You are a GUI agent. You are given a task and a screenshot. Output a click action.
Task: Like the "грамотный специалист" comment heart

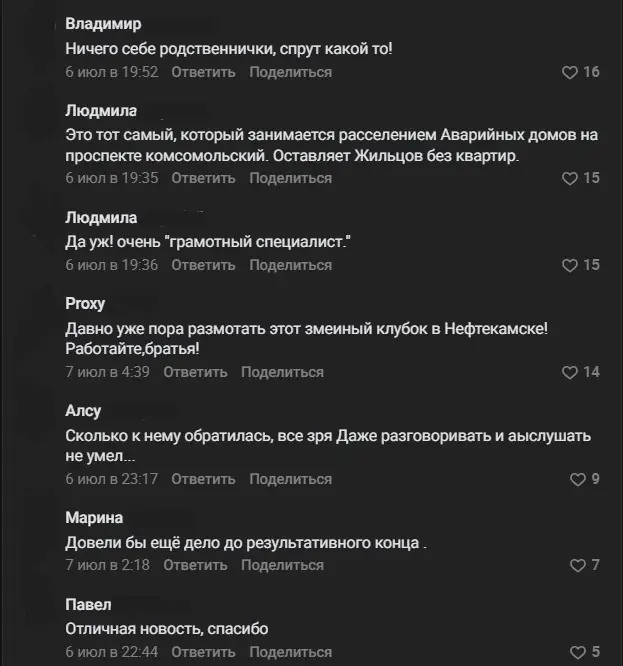click(x=569, y=265)
